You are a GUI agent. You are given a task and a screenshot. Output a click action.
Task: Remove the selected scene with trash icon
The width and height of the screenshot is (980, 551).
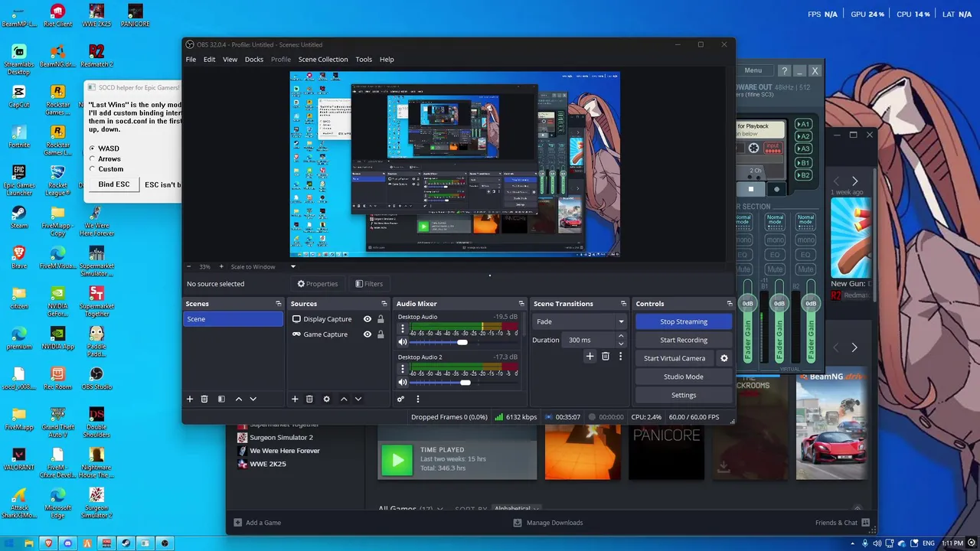coord(204,399)
